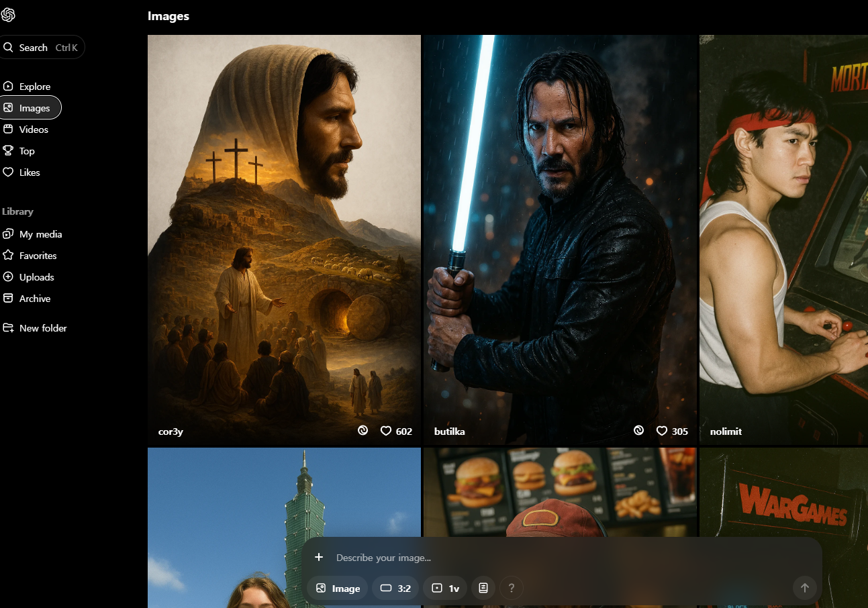868x608 pixels.
Task: Click the submit arrow button
Action: click(x=805, y=588)
